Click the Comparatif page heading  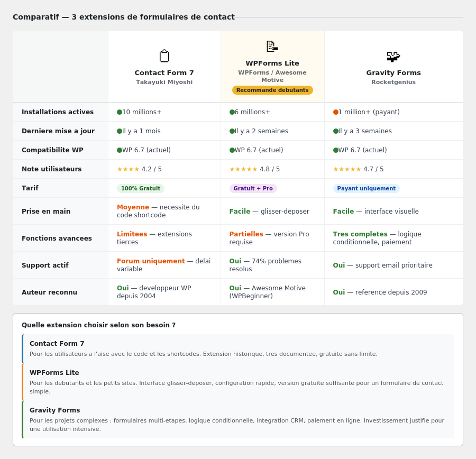click(x=124, y=17)
